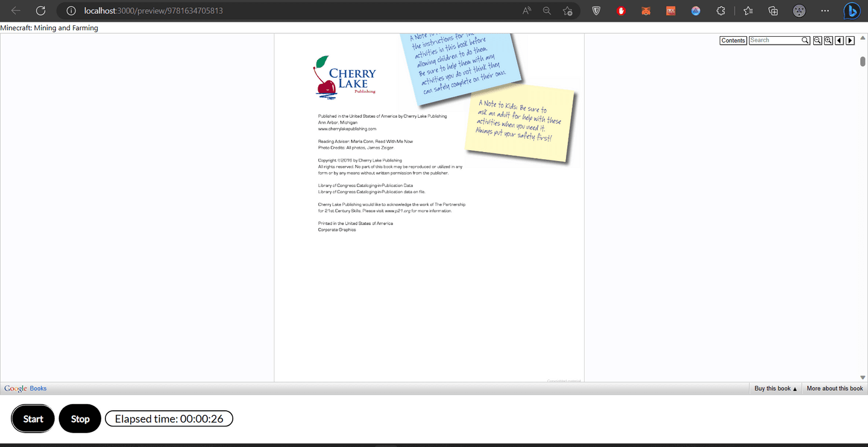Open the Favorites list icon

(748, 11)
